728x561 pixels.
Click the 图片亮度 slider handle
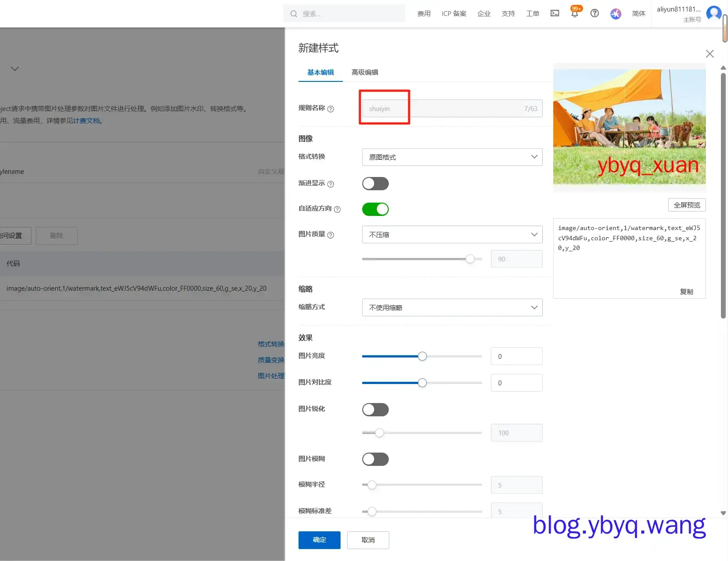(422, 356)
